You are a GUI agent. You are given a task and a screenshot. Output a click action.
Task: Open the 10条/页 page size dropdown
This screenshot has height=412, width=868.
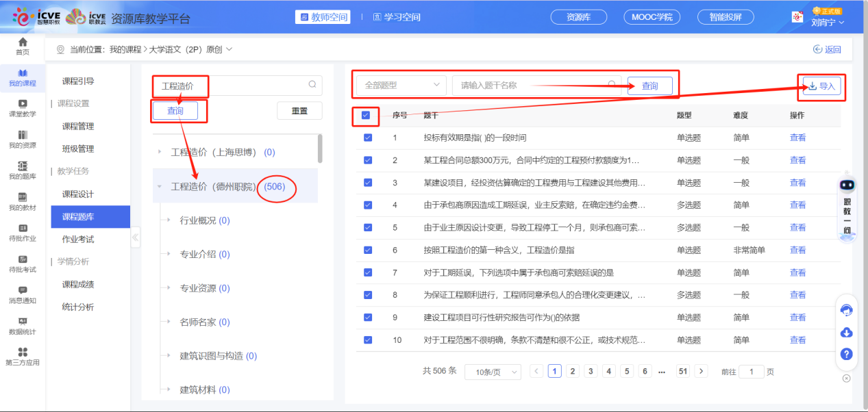(x=493, y=372)
